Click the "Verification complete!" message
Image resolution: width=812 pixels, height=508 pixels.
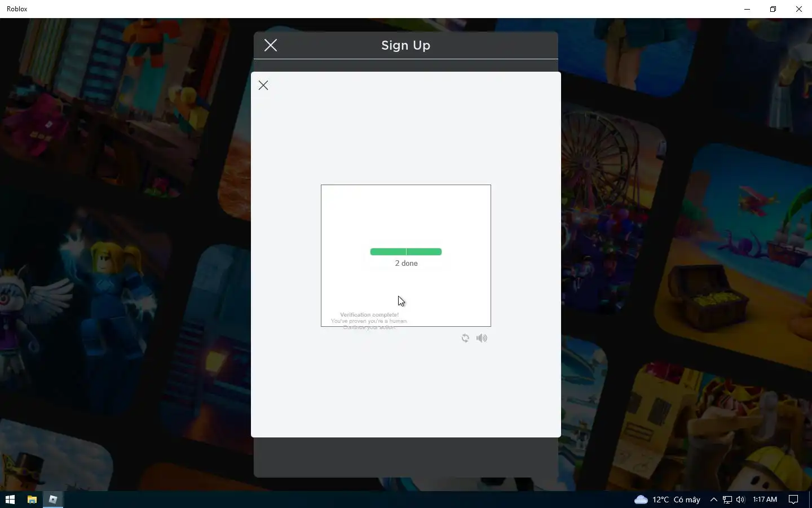(369, 315)
